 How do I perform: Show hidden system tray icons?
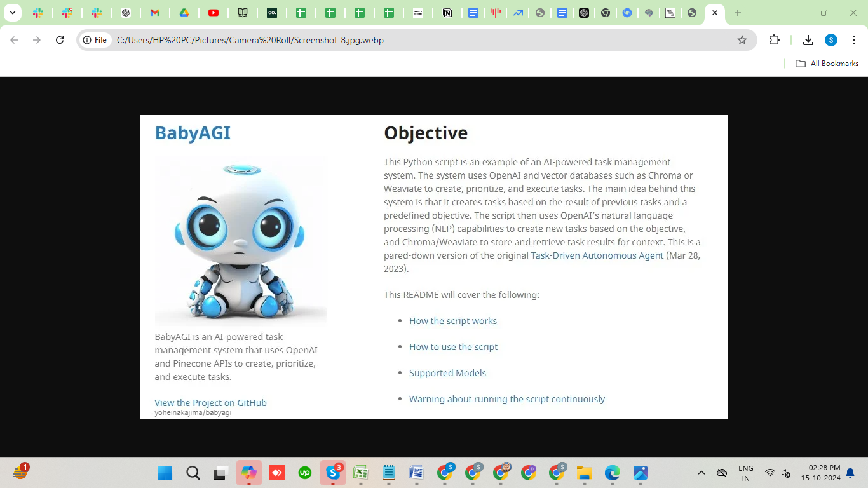click(x=702, y=473)
